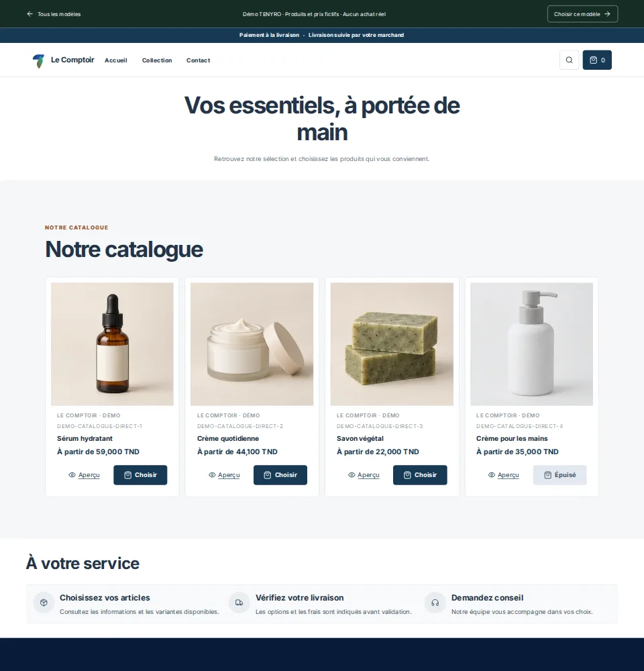
Task: Click the À votre service heading
Action: coord(83,564)
